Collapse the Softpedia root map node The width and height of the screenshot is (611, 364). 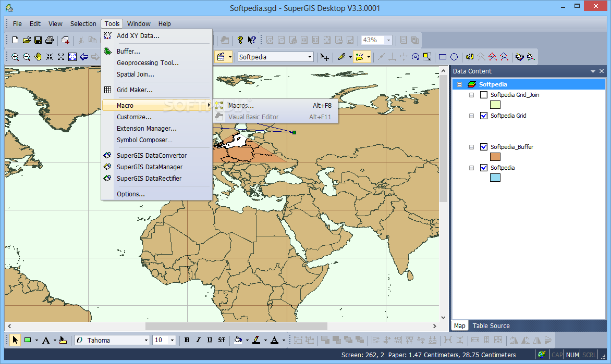459,84
